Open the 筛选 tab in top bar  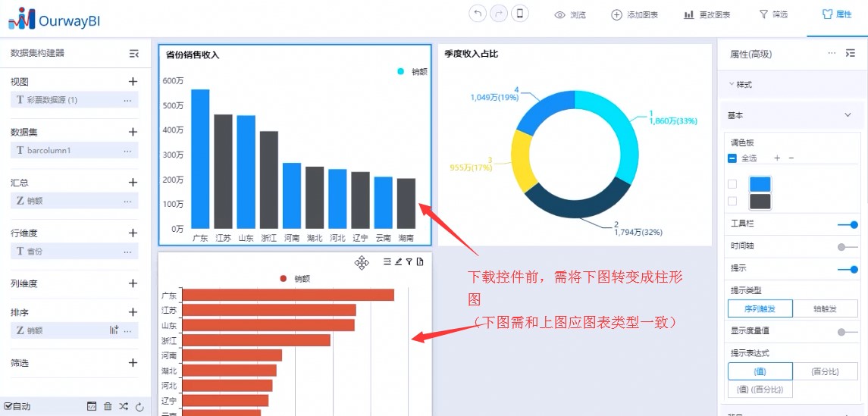point(772,14)
